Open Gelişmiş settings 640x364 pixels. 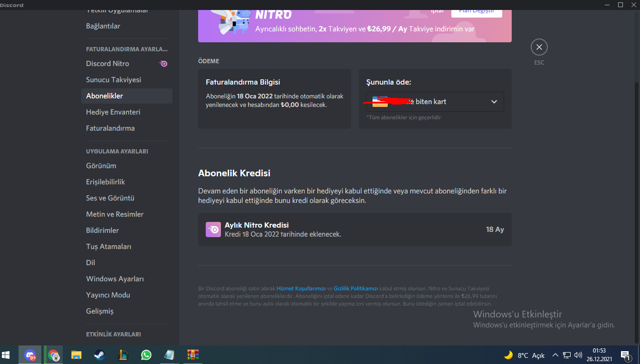[x=127, y=311]
